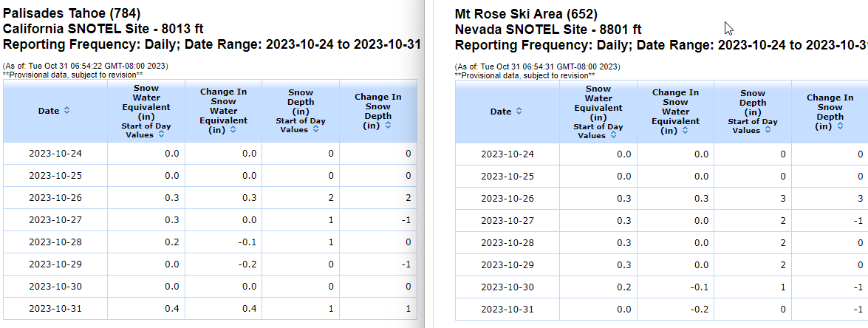Sort Palisades Tahoe by Snow Water Equivalent column
The image size is (868, 328).
click(x=161, y=134)
